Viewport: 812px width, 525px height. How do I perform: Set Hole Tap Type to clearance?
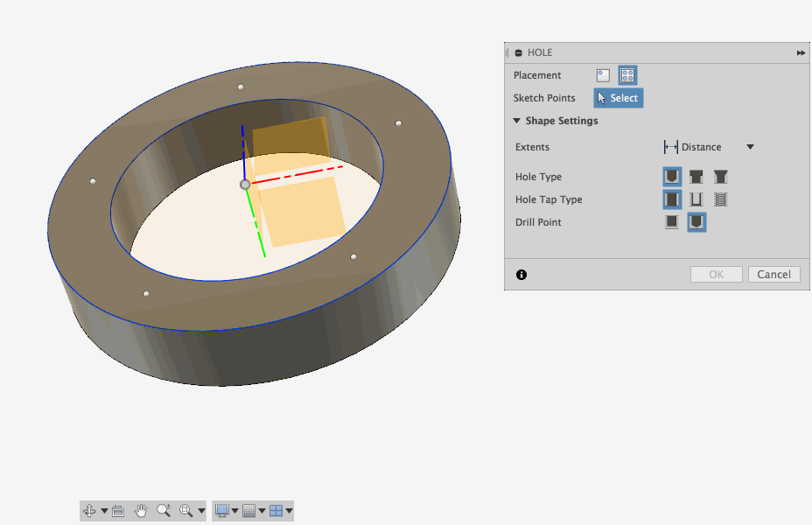click(696, 199)
